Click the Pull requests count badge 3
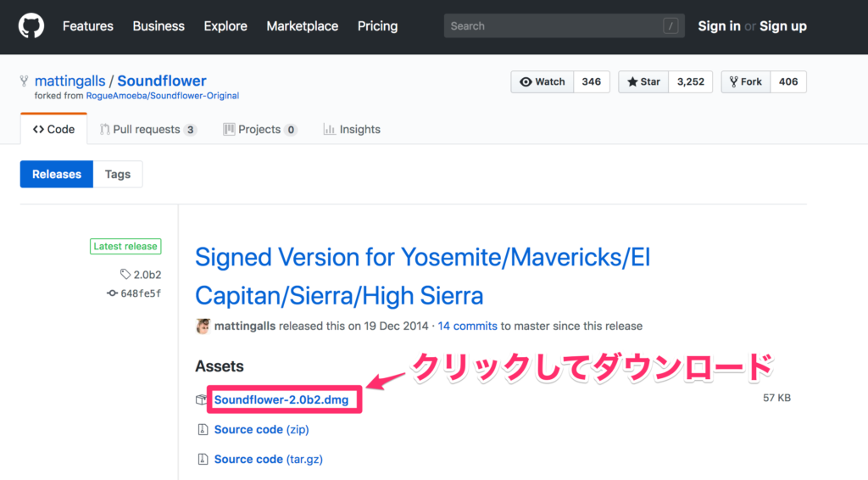This screenshot has height=480, width=868. 190,130
